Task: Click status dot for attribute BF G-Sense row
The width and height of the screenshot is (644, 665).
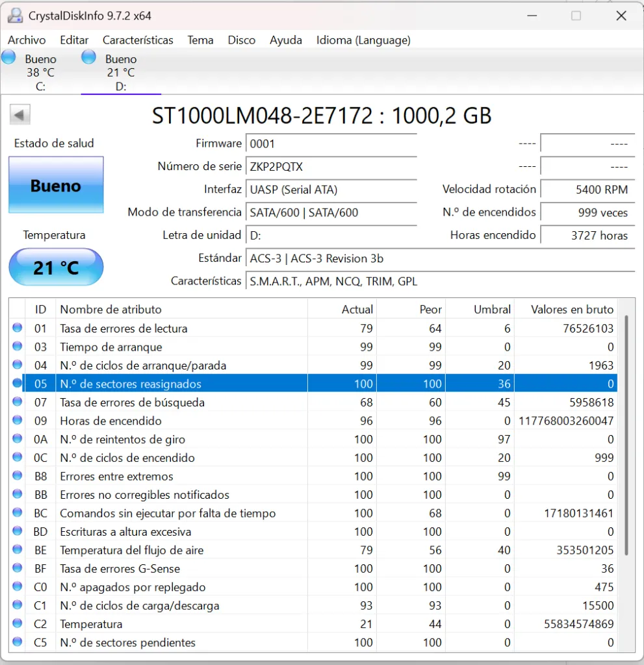Action: point(18,568)
